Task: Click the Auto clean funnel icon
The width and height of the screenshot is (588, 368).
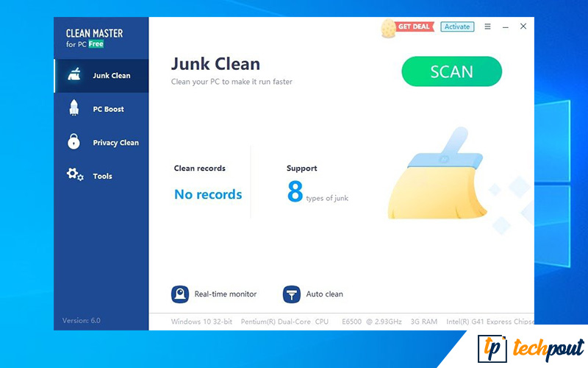Action: pyautogui.click(x=291, y=294)
